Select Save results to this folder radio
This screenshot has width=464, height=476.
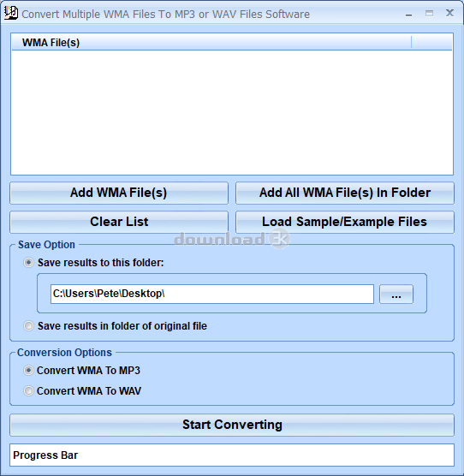click(28, 263)
